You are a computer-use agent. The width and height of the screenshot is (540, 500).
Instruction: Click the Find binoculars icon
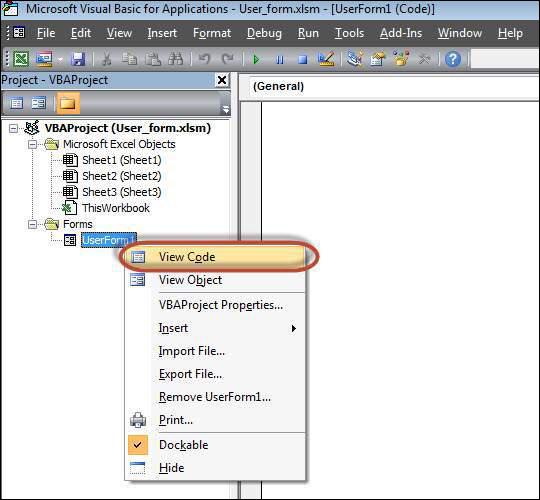click(176, 59)
